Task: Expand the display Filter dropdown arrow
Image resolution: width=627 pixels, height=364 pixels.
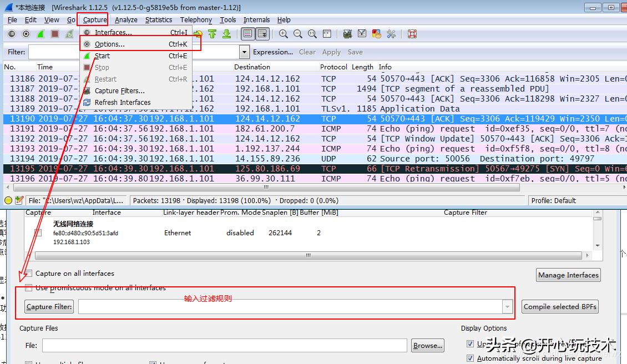Action: [x=244, y=52]
